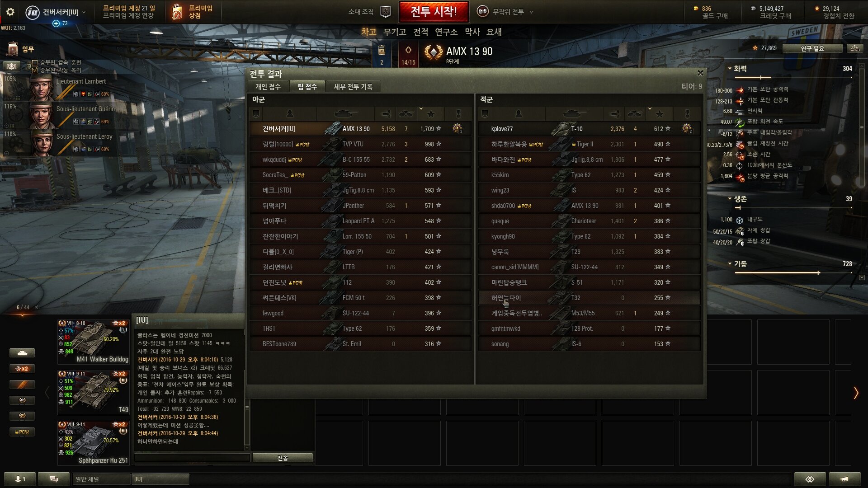Open the settings gear menu
This screenshot has height=488, width=868.
pyautogui.click(x=10, y=12)
